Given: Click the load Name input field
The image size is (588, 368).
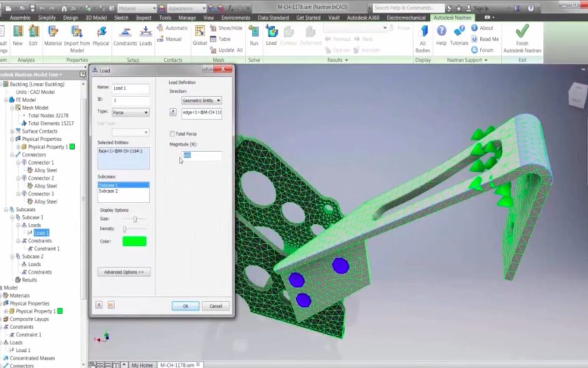Looking at the screenshot, I should tap(130, 88).
